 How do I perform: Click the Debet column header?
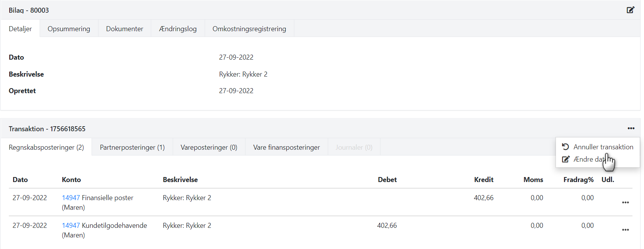point(387,180)
